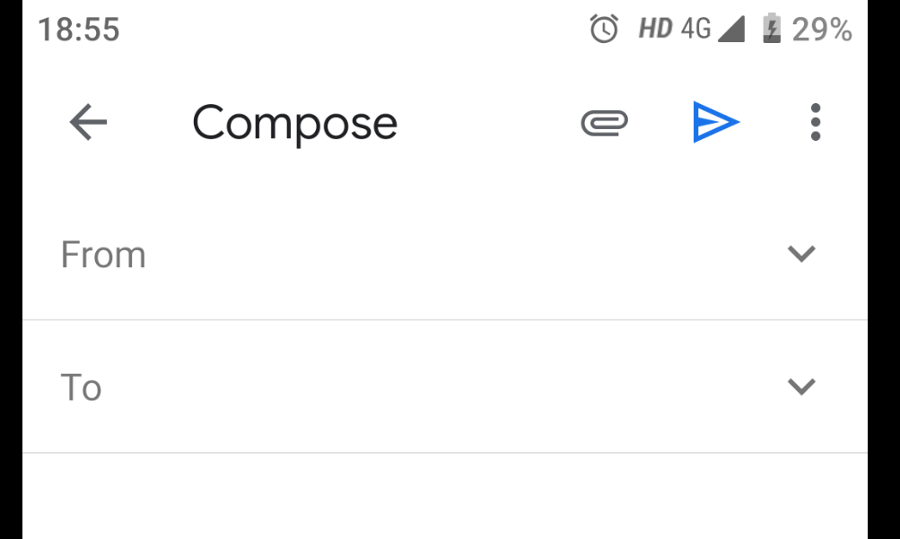Attach a file with the paperclip icon
This screenshot has width=900, height=539.
pyautogui.click(x=604, y=123)
